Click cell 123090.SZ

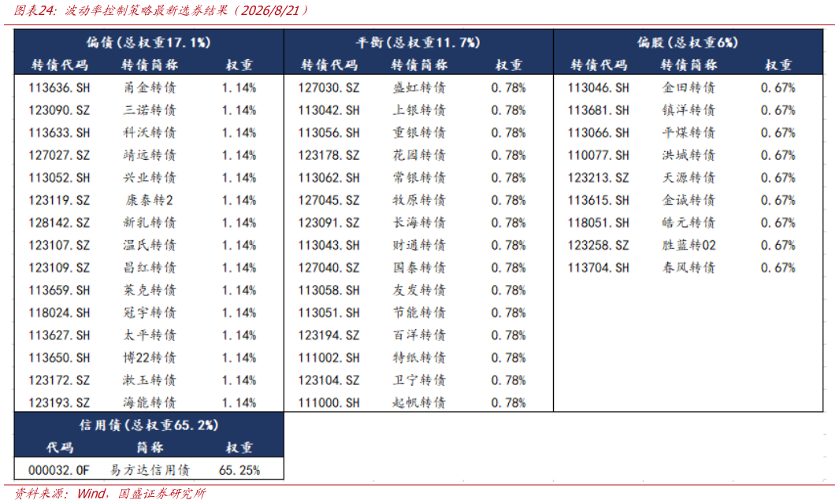click(x=59, y=110)
